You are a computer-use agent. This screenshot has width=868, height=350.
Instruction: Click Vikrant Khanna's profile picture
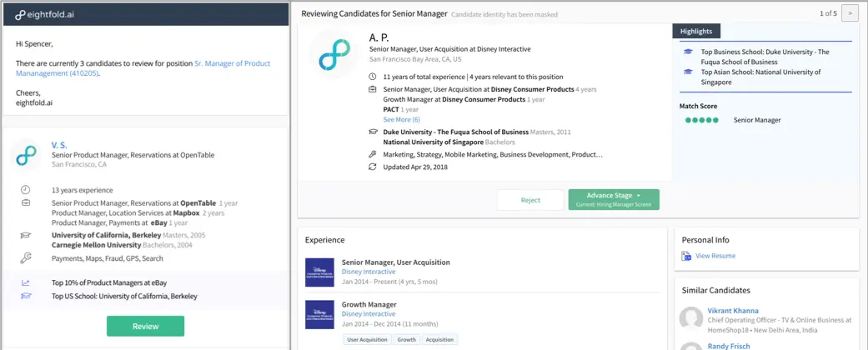coord(690,319)
